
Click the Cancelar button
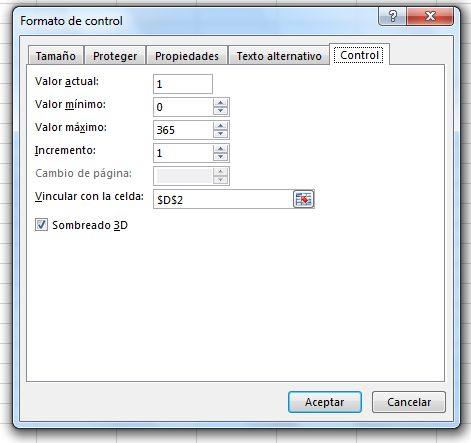[409, 402]
